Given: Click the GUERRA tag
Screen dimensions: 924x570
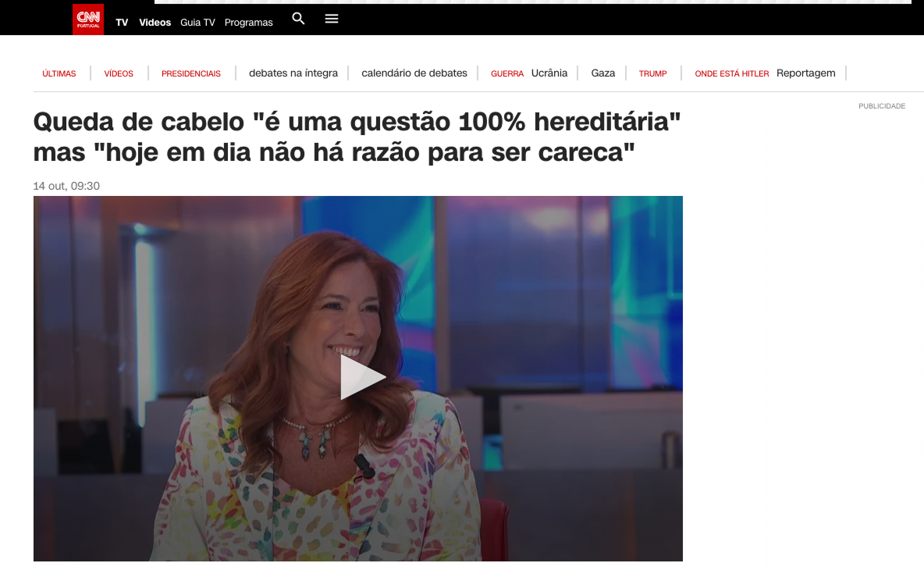Looking at the screenshot, I should 507,73.
